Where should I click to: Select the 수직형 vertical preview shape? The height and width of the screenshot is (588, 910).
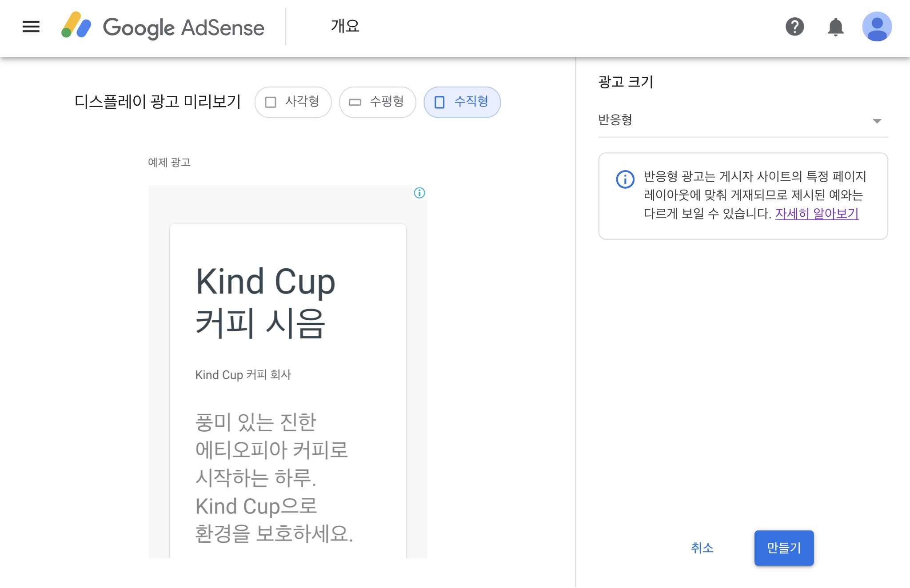462,102
